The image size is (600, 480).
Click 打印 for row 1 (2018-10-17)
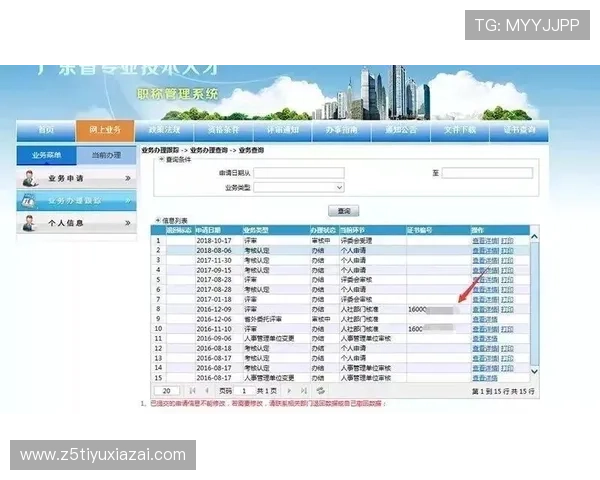point(507,241)
